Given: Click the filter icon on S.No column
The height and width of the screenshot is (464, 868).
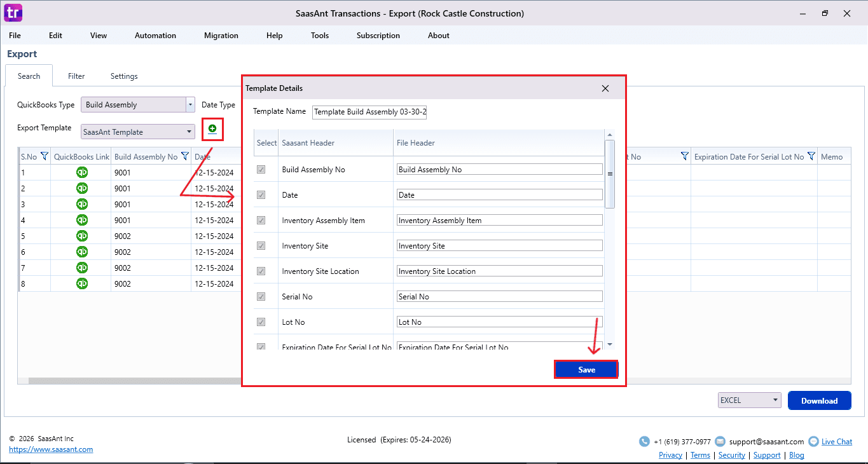Looking at the screenshot, I should (x=45, y=156).
